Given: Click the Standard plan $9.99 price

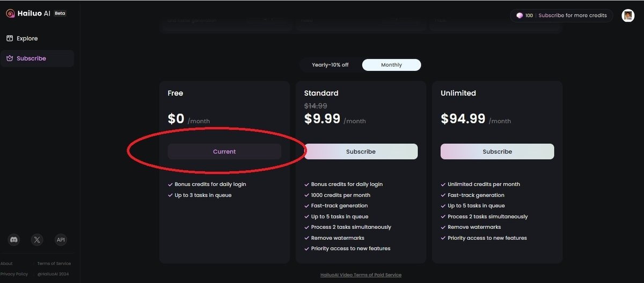Looking at the screenshot, I should pos(322,119).
